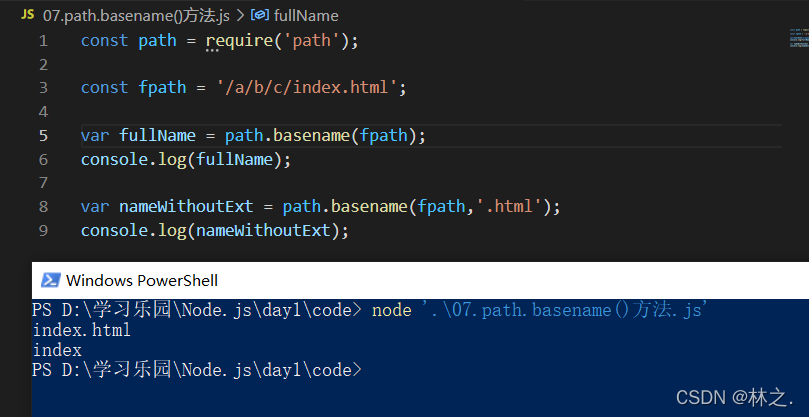This screenshot has width=809, height=417.
Task: Click the minimap code preview
Action: pyautogui.click(x=798, y=38)
